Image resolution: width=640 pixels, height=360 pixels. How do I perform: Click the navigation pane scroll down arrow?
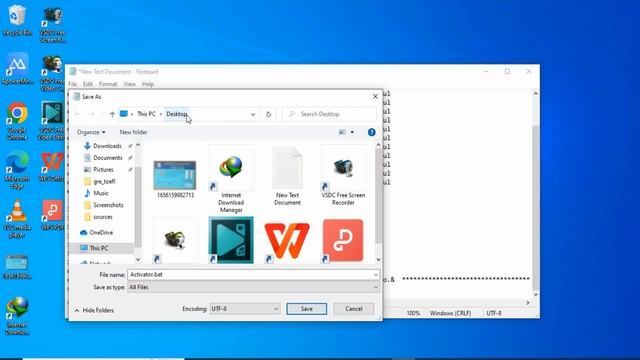pyautogui.click(x=138, y=260)
